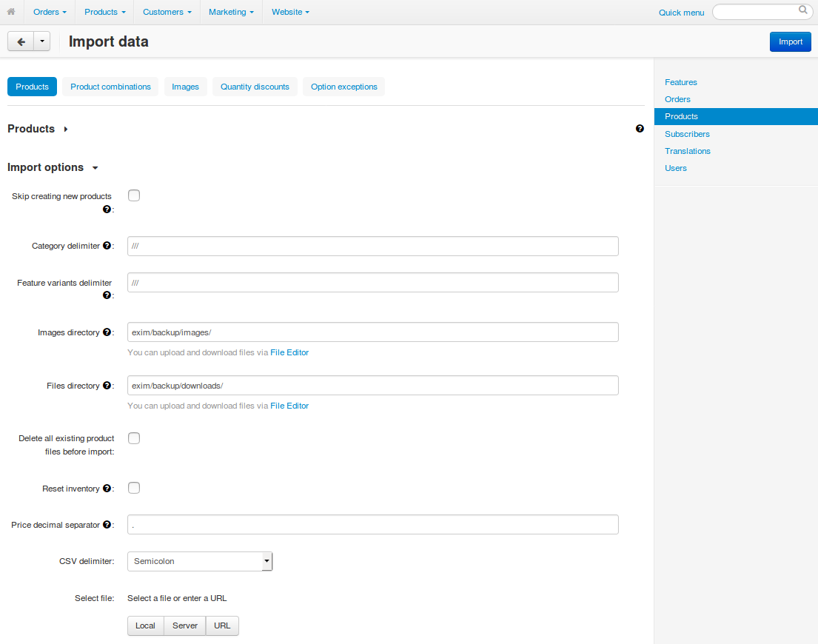Select the Products tab
Viewport: 818px width, 644px height.
(x=32, y=87)
